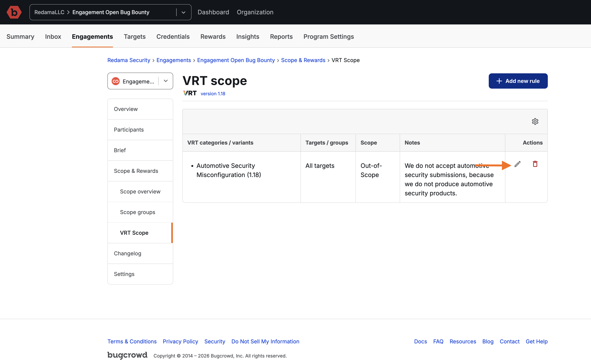This screenshot has width=591, height=364.
Task: Open Overview in the sidebar
Action: [140, 109]
